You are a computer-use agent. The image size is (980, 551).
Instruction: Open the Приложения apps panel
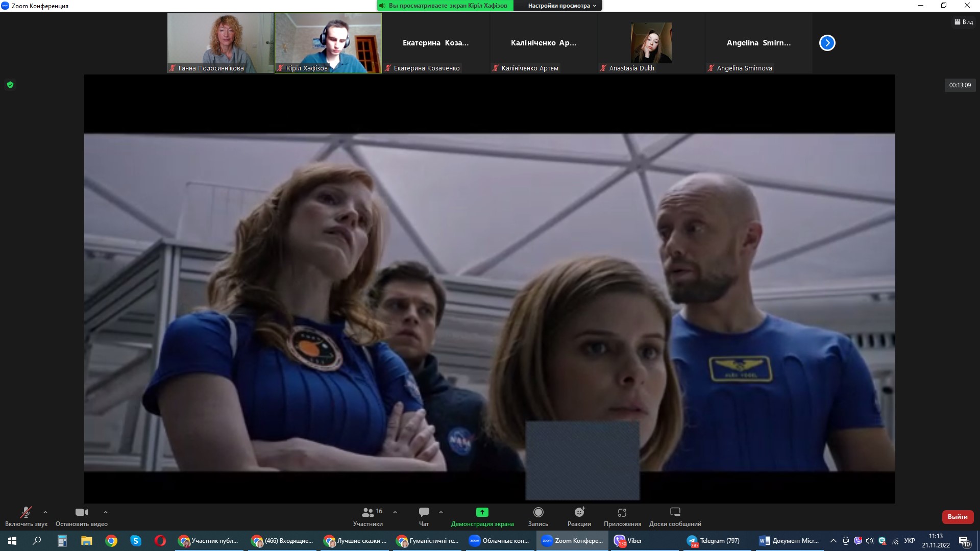click(622, 512)
